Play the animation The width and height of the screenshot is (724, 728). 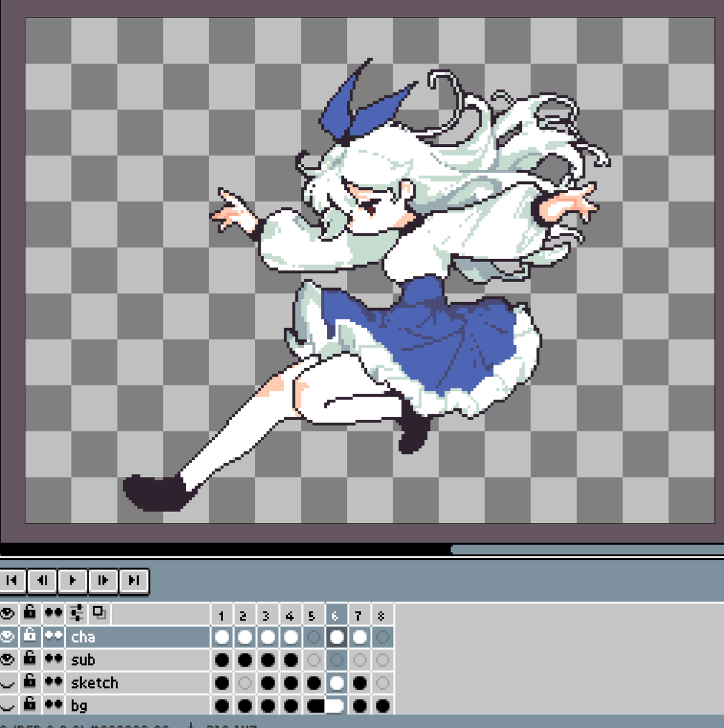[x=73, y=581]
